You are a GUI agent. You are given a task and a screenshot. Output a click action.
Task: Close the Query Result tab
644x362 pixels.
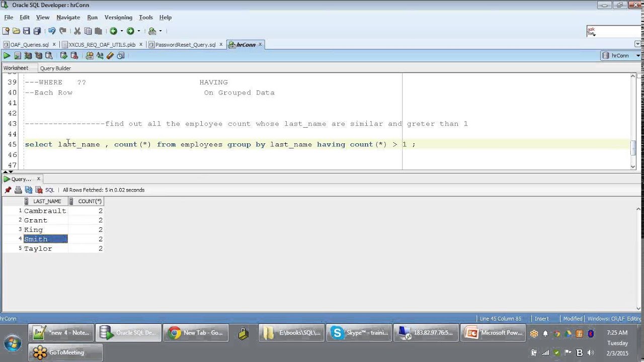click(x=38, y=178)
